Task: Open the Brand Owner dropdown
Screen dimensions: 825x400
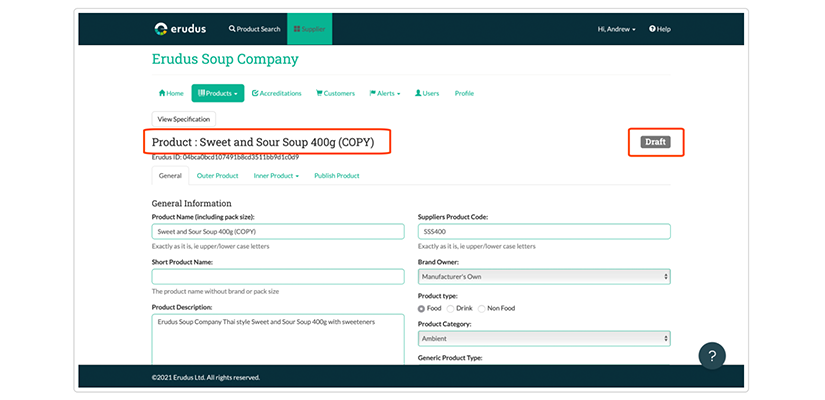Action: point(544,276)
